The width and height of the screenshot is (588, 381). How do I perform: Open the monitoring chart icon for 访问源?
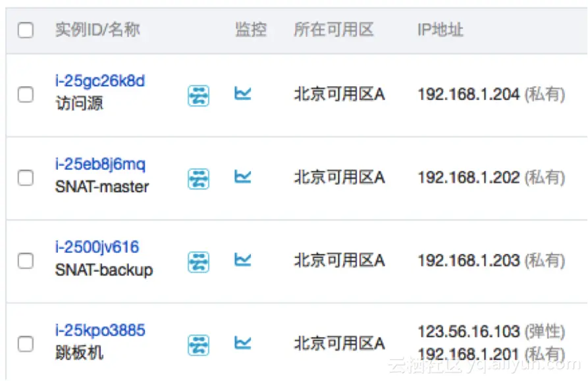coord(243,94)
